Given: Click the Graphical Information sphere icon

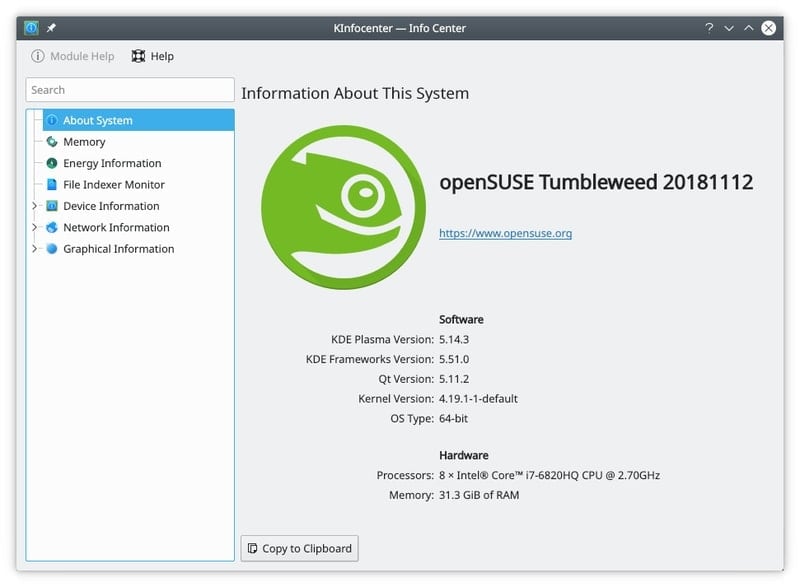Looking at the screenshot, I should (x=52, y=249).
